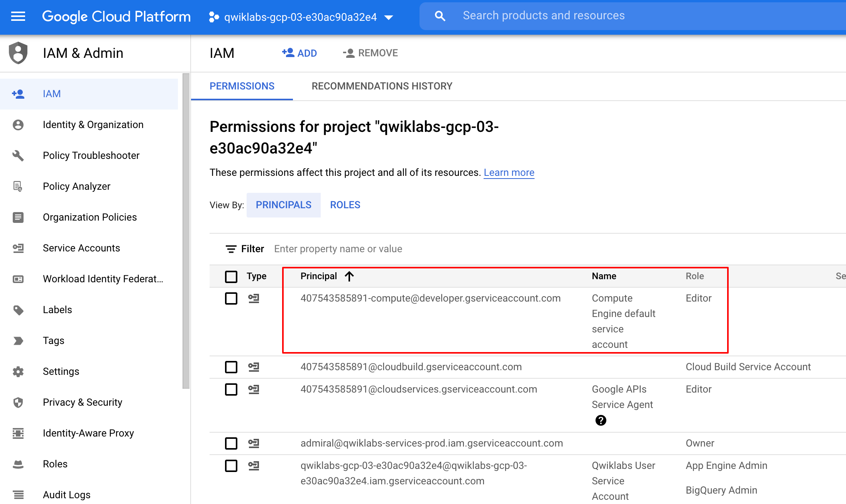Click the Organization Policies document icon
The width and height of the screenshot is (846, 504).
tap(17, 217)
